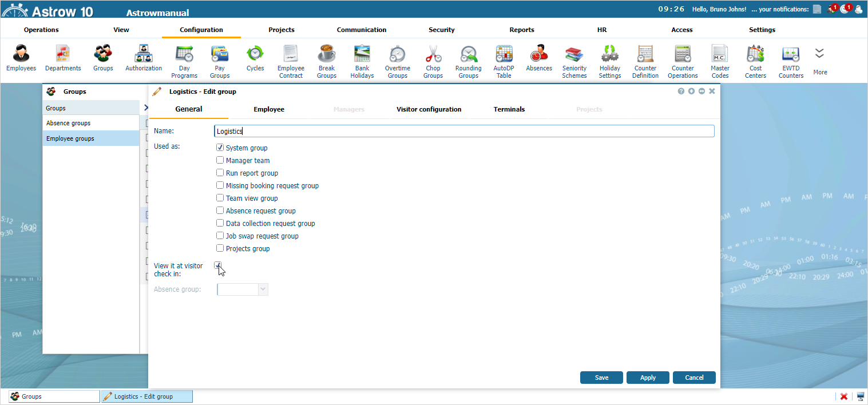
Task: Click the Save button
Action: pos(601,378)
